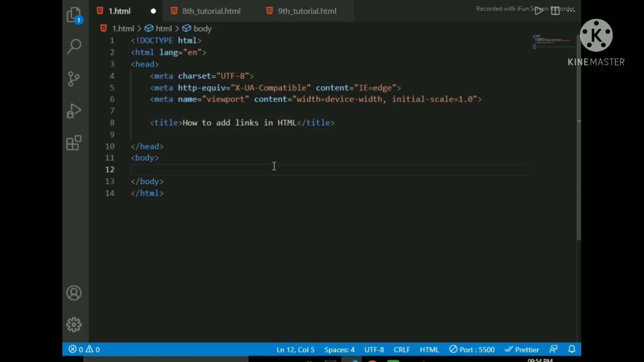Click the errors and warnings status indicator

coord(84,349)
